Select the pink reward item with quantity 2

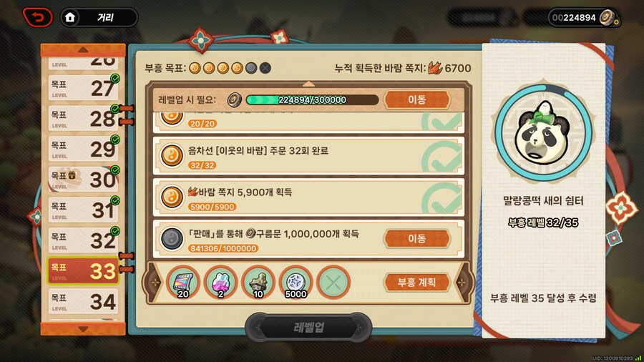[x=220, y=282]
